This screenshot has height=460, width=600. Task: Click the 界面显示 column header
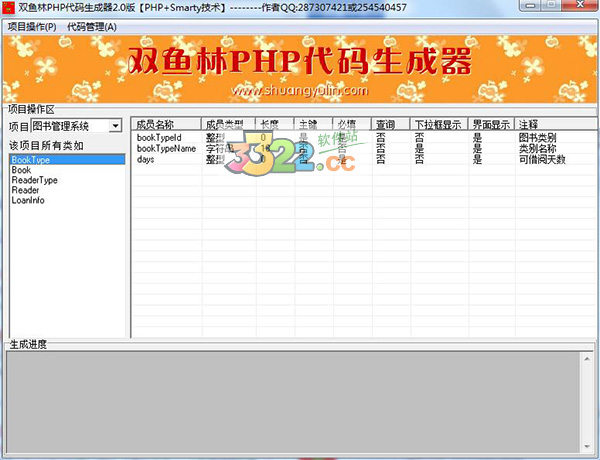coord(492,124)
